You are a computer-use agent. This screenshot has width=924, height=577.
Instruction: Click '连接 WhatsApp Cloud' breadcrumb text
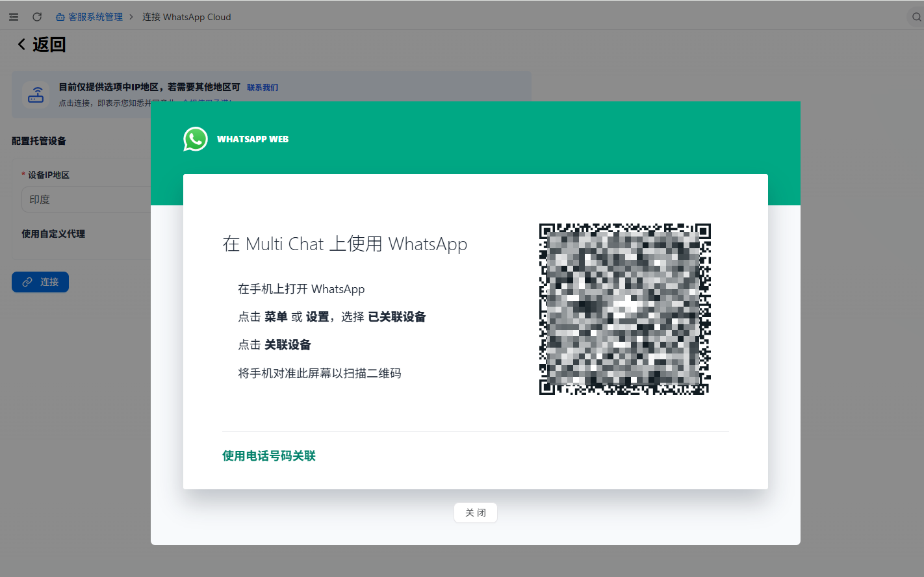click(x=186, y=17)
